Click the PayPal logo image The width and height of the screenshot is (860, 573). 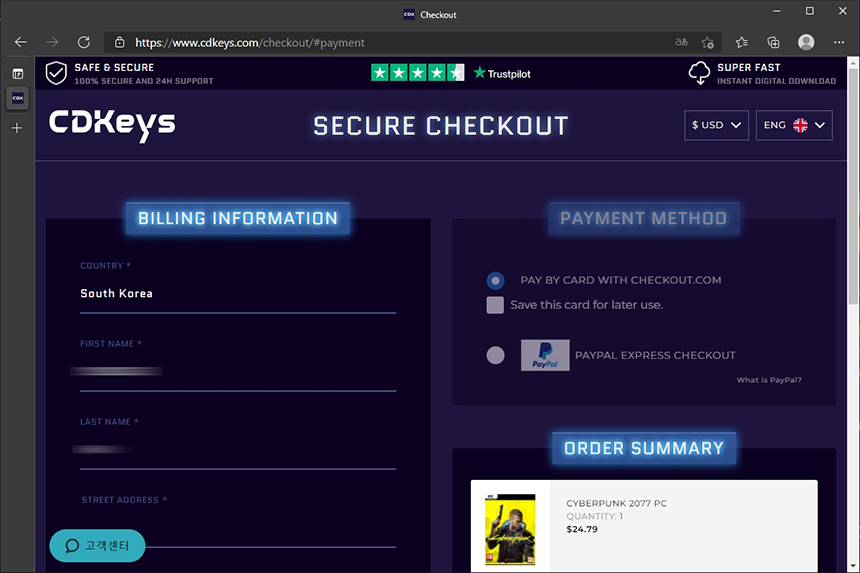coord(545,355)
